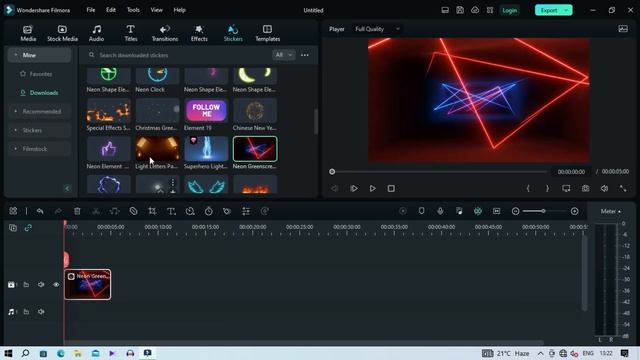Open the Export dropdown arrow
The width and height of the screenshot is (640, 360).
point(567,10)
